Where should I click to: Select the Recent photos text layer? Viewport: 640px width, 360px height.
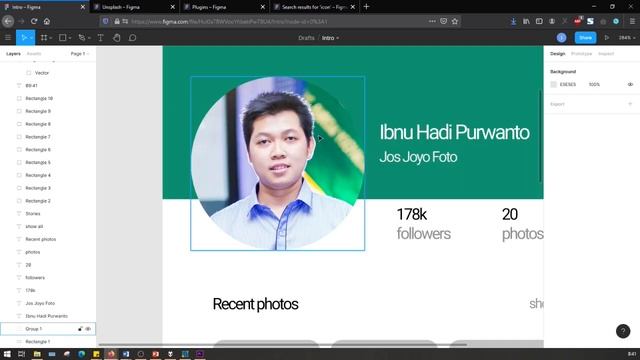point(40,239)
